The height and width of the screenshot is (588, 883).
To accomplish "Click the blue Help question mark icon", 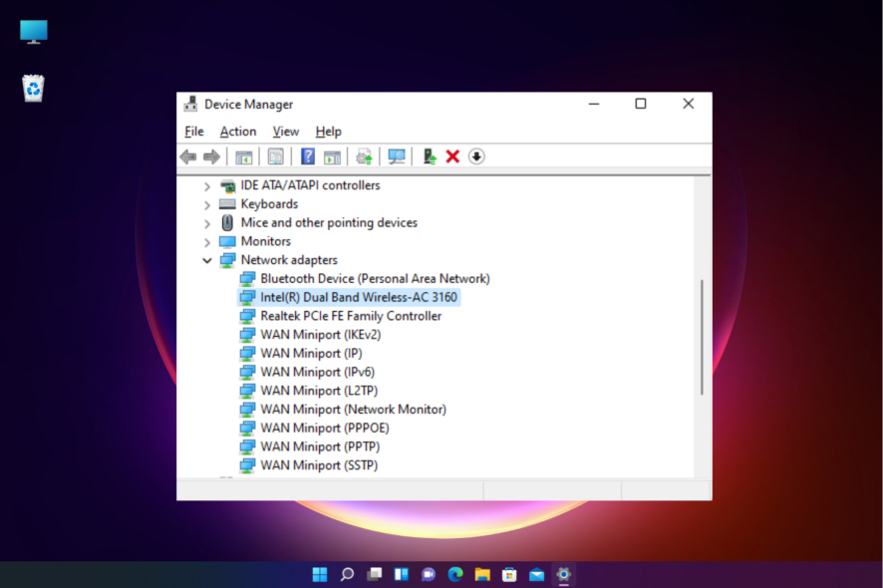I will coord(308,156).
